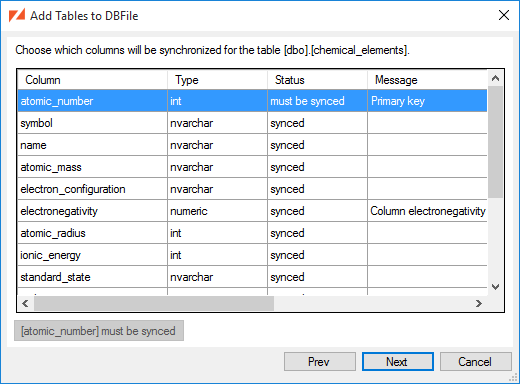Click the horizontal scrollbar right arrow

coord(479,303)
